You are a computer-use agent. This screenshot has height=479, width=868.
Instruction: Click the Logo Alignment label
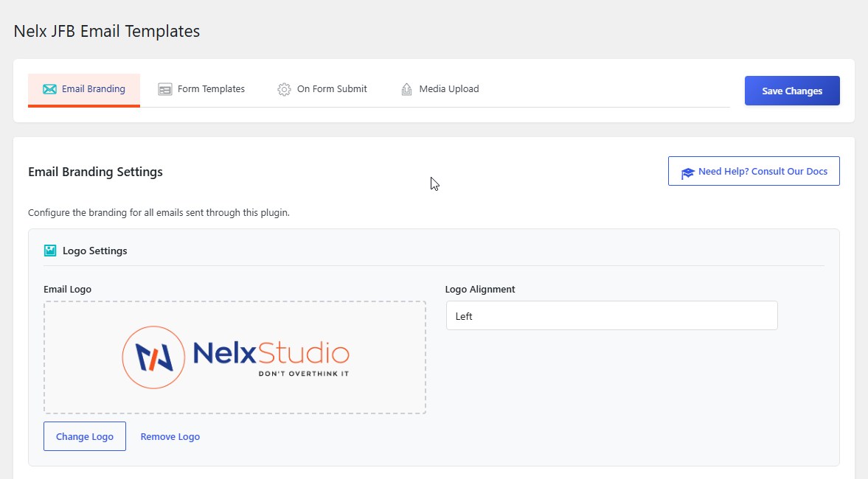point(480,290)
